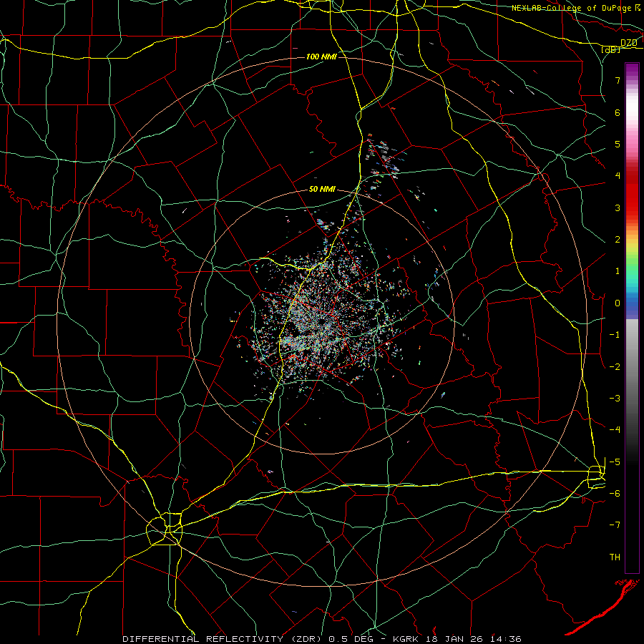Image resolution: width=644 pixels, height=644 pixels.
Task: Click the TH threshold label on scale
Action: 615,557
